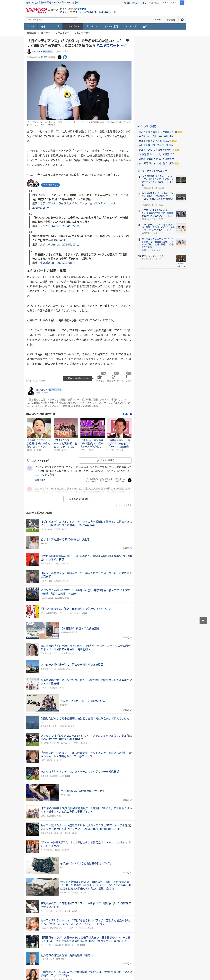Open settings with the gear icon
210x980 pixels.
pos(182,20)
